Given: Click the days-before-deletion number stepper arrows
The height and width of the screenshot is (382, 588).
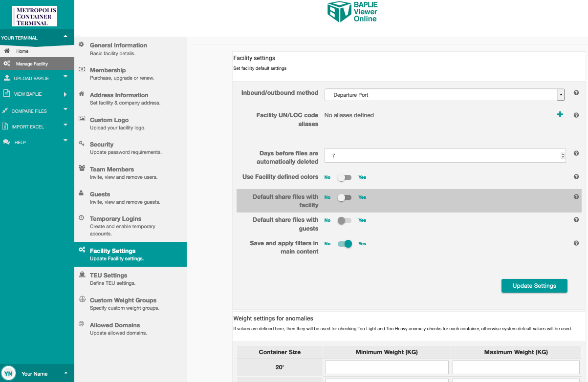Looking at the screenshot, I should [x=563, y=155].
